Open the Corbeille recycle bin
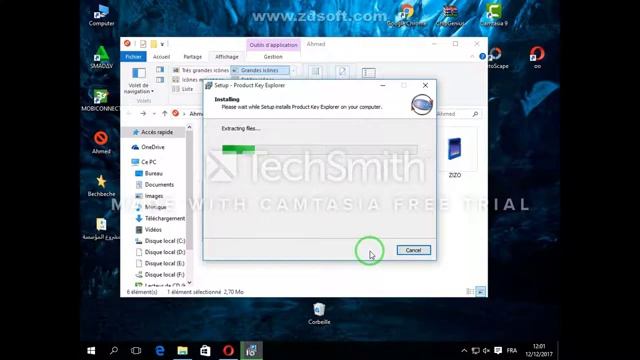640x360 pixels. [x=319, y=313]
